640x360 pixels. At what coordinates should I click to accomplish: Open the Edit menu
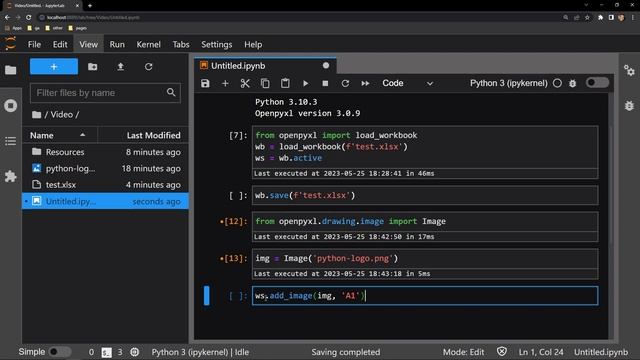pyautogui.click(x=60, y=44)
